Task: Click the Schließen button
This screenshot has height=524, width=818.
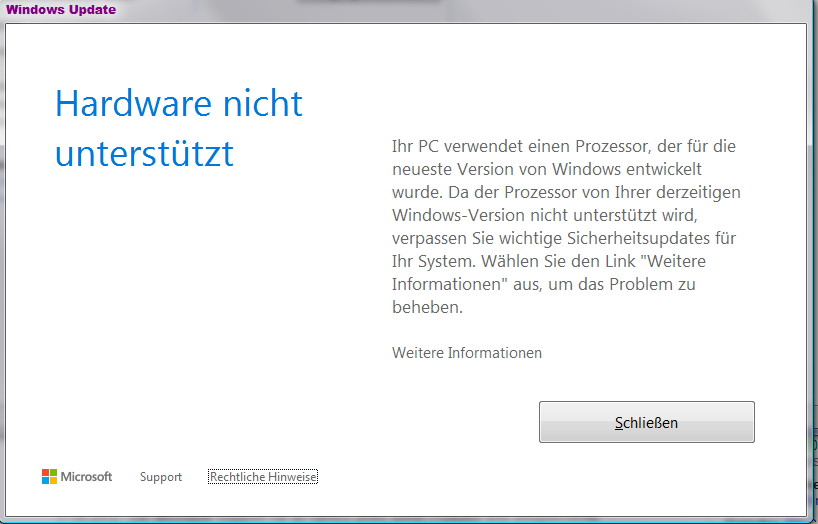Action: (x=646, y=422)
